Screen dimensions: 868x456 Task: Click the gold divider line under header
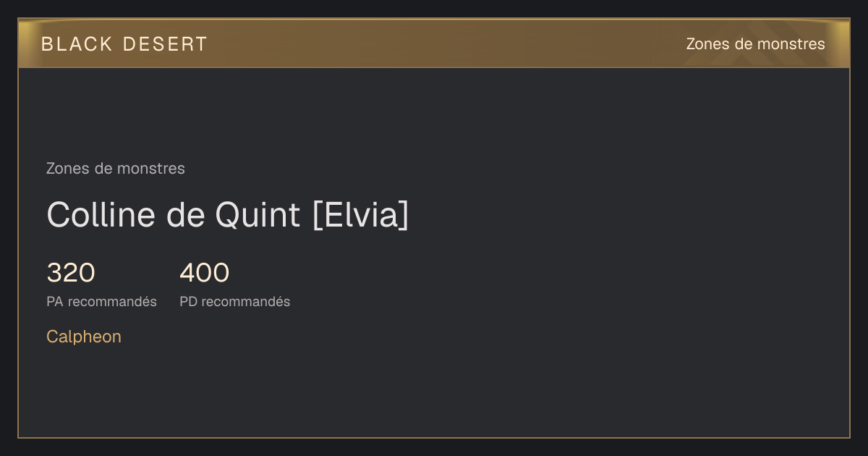[x=434, y=67]
